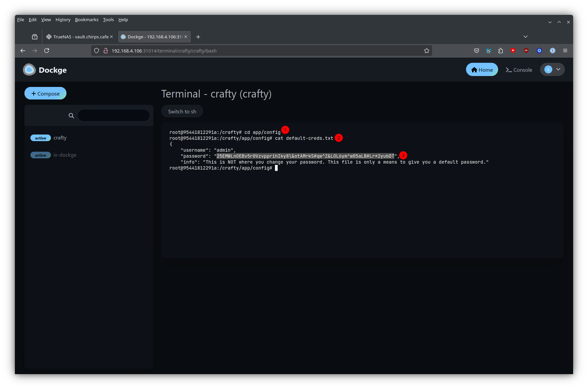The height and width of the screenshot is (389, 588).
Task: Click the Save to Pocket icon
Action: point(476,51)
